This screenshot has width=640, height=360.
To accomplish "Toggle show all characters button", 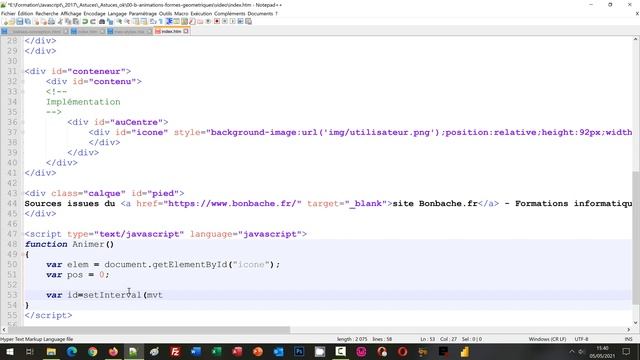I will click(160, 21).
